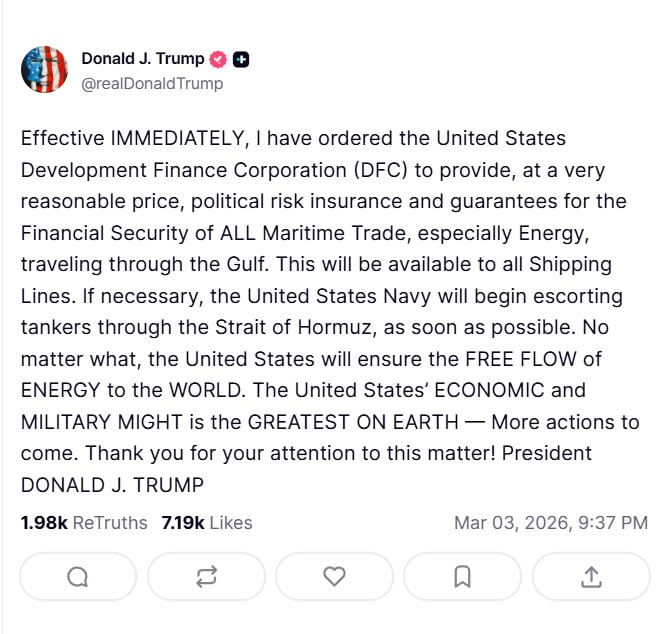The height and width of the screenshot is (634, 666).
Task: Click the black plus badge beside name
Action: pyautogui.click(x=241, y=60)
